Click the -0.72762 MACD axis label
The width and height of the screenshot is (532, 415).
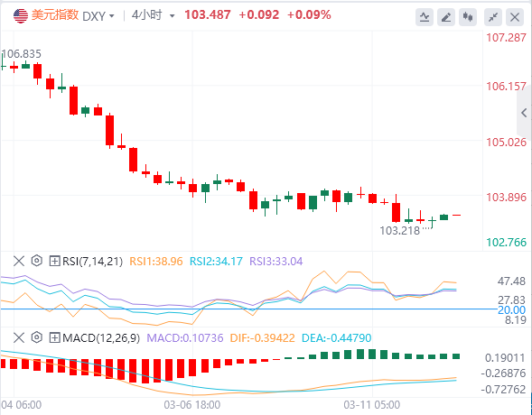tap(503, 389)
